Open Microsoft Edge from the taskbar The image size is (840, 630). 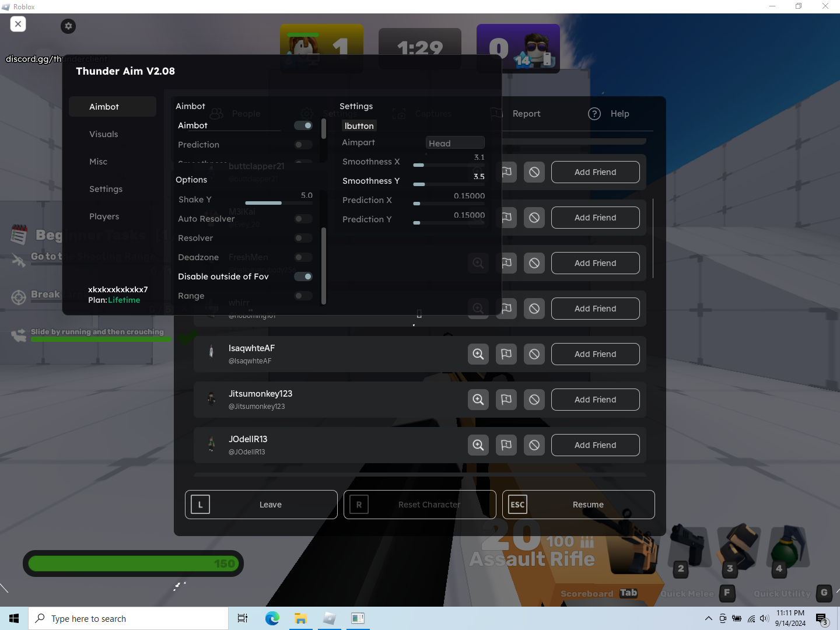point(272,618)
